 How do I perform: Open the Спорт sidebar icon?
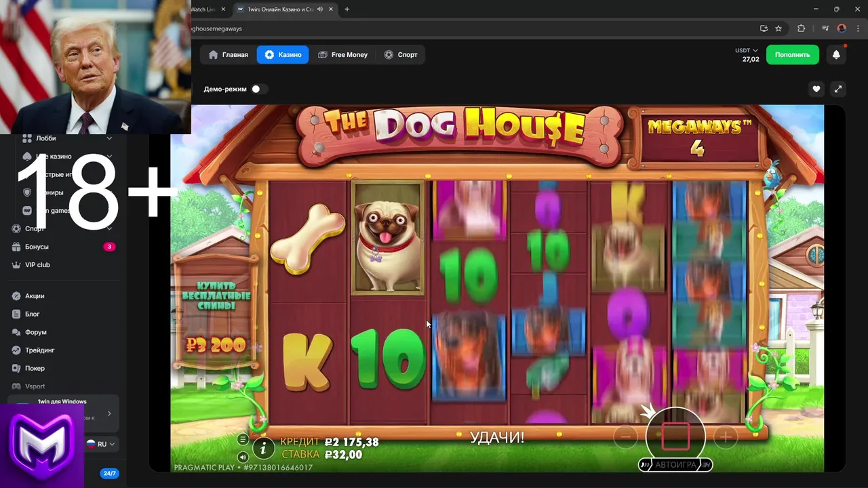pos(16,228)
